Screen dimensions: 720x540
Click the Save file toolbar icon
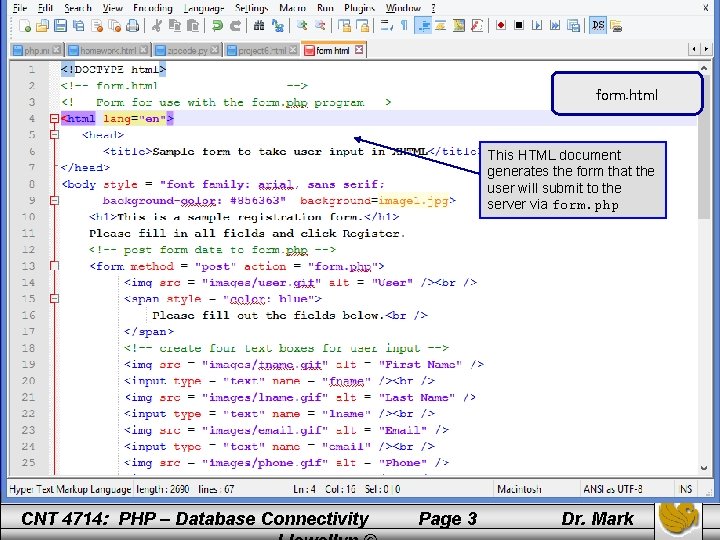[61, 25]
